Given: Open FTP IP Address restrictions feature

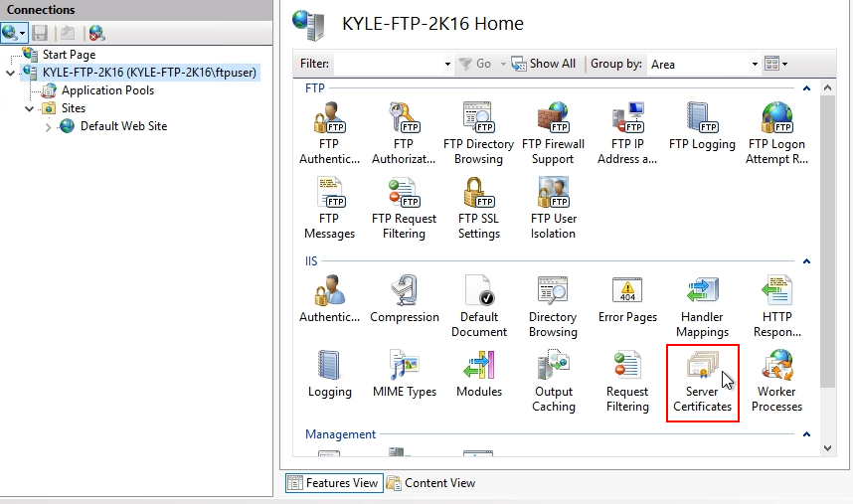Looking at the screenshot, I should (x=627, y=133).
